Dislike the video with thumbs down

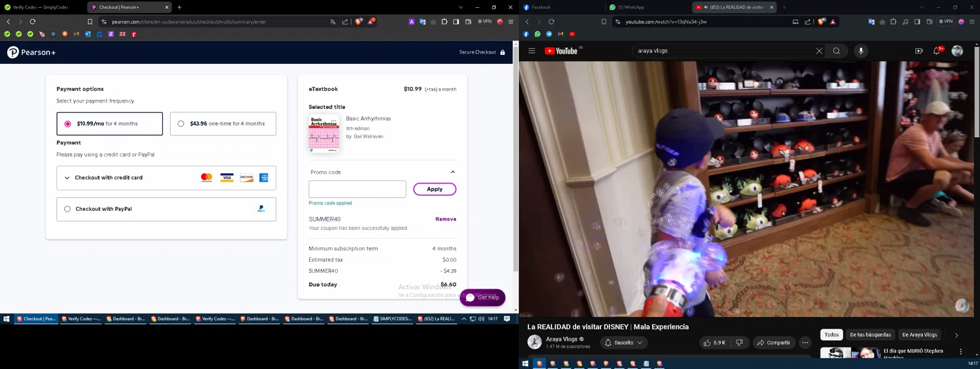point(740,342)
